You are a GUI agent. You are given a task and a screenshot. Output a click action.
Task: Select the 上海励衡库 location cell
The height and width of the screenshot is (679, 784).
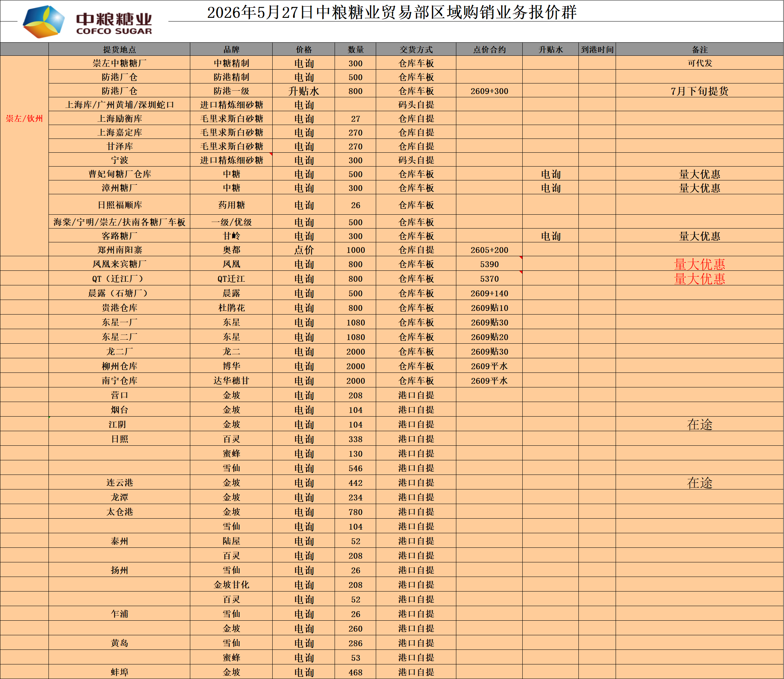pyautogui.click(x=119, y=118)
